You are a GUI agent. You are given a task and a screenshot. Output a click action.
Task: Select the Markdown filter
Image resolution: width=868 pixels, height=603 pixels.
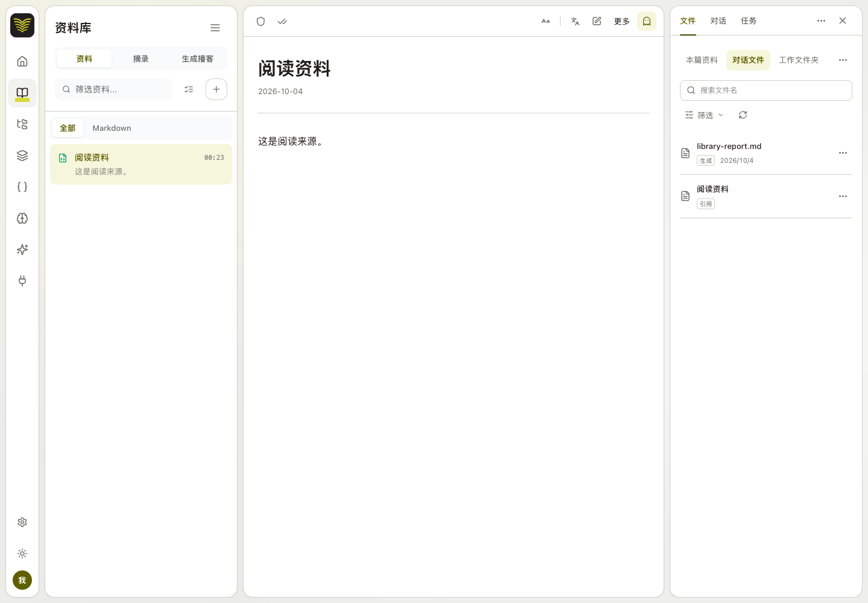tap(112, 128)
